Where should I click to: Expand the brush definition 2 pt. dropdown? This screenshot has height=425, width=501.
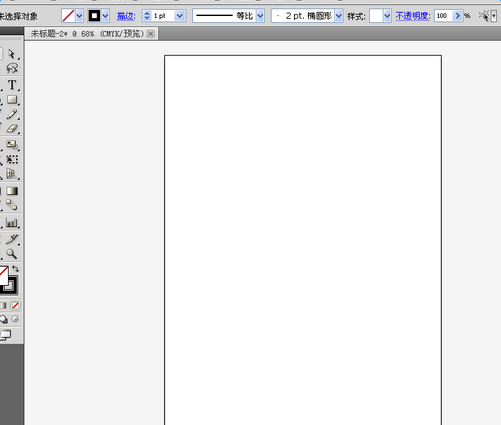(x=339, y=16)
